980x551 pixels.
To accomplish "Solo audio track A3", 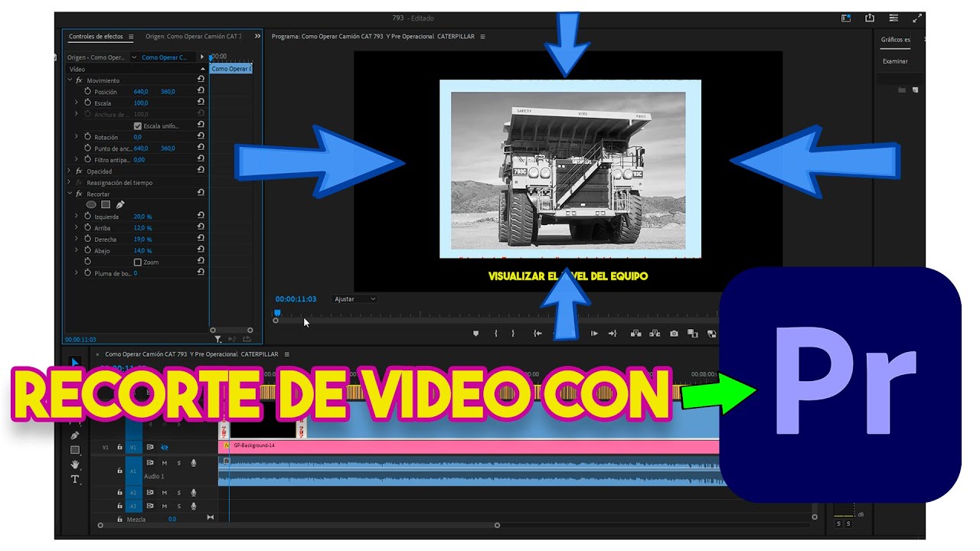I will click(x=179, y=506).
